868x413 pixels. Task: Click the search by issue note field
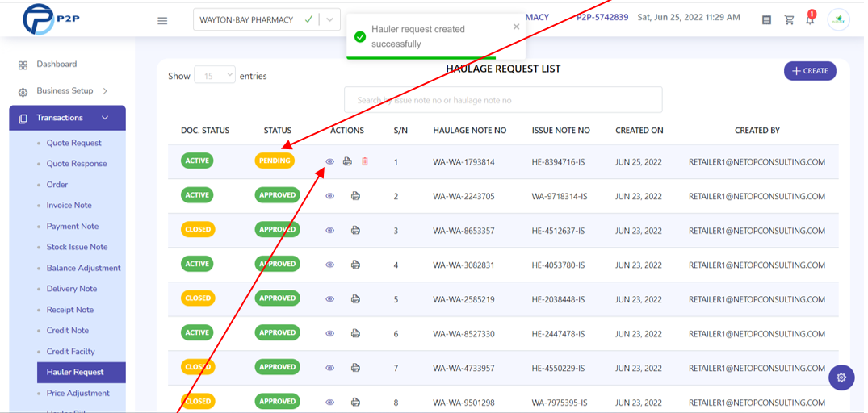[x=503, y=100]
